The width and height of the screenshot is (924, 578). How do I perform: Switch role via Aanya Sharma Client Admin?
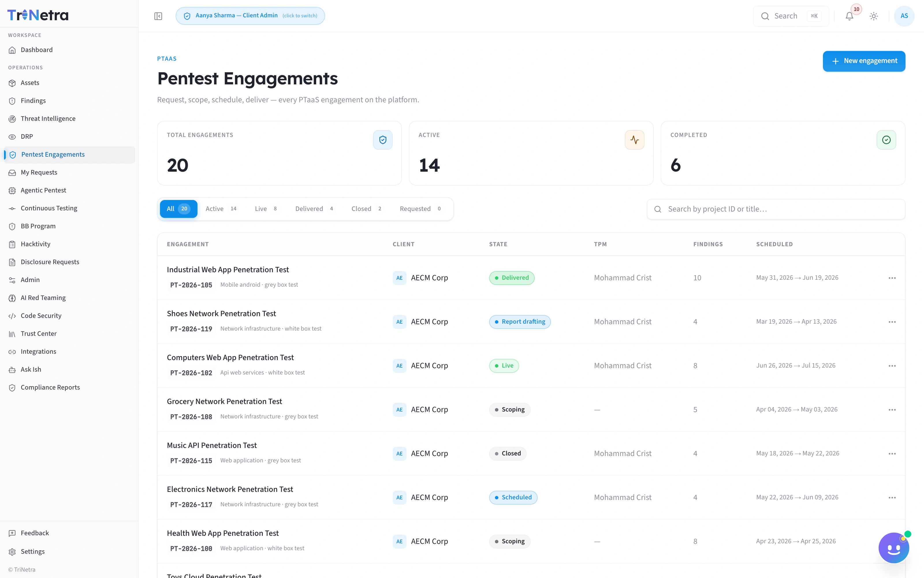click(250, 16)
